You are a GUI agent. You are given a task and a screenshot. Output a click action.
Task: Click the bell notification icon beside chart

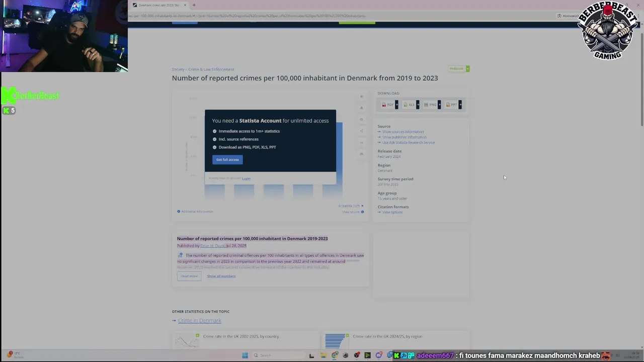coord(361,108)
